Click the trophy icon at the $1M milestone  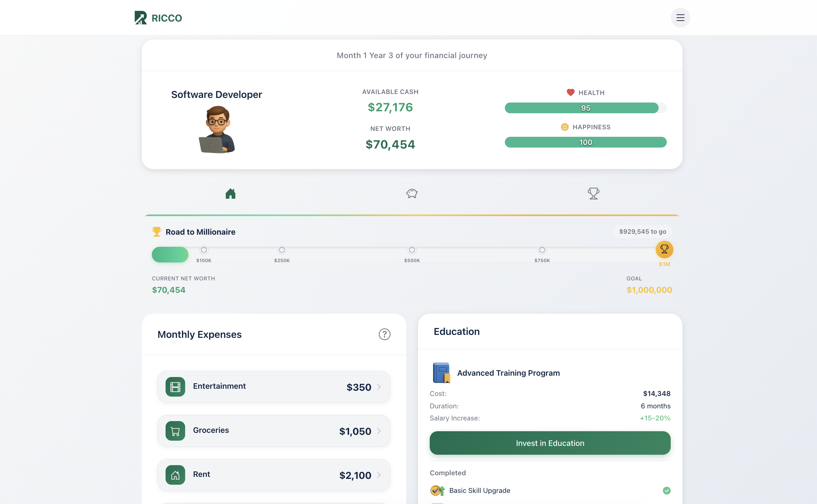pyautogui.click(x=664, y=249)
